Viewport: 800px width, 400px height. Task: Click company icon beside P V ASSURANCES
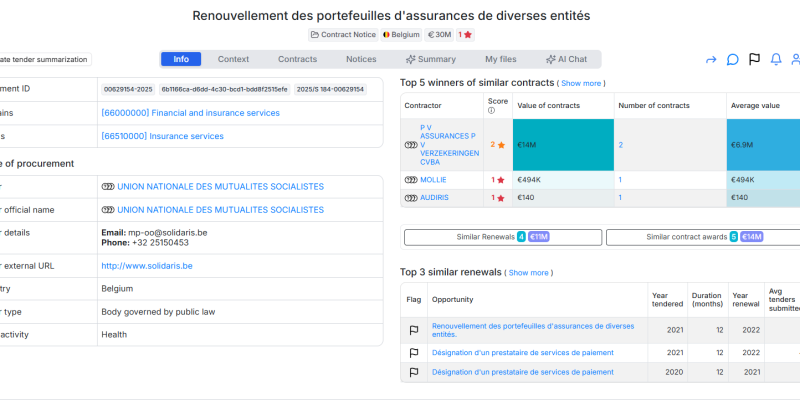click(411, 145)
